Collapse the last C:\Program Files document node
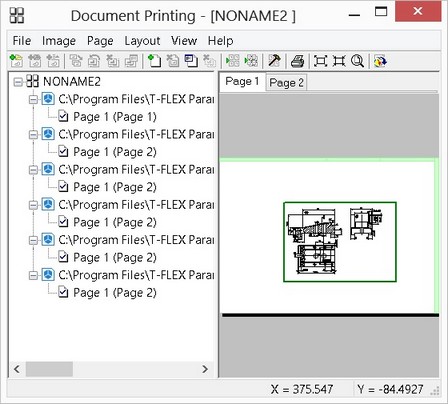This screenshot has width=448, height=404. 33,275
